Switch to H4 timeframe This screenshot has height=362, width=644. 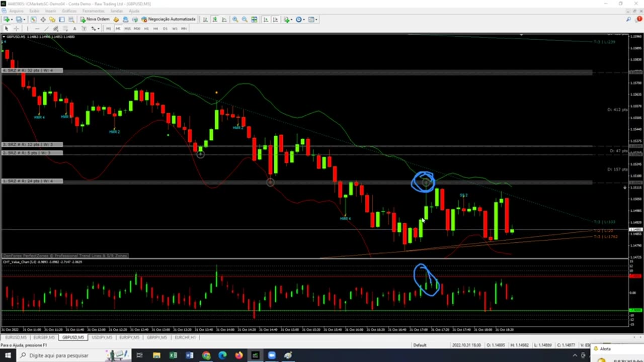155,29
